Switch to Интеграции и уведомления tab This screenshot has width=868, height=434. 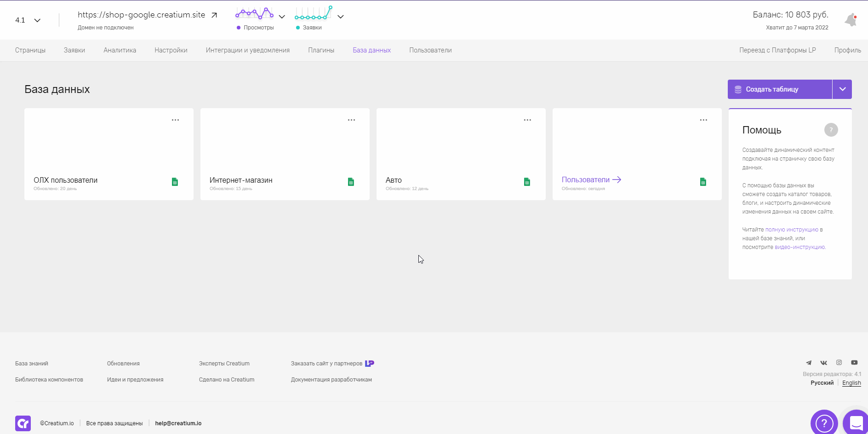(x=248, y=50)
